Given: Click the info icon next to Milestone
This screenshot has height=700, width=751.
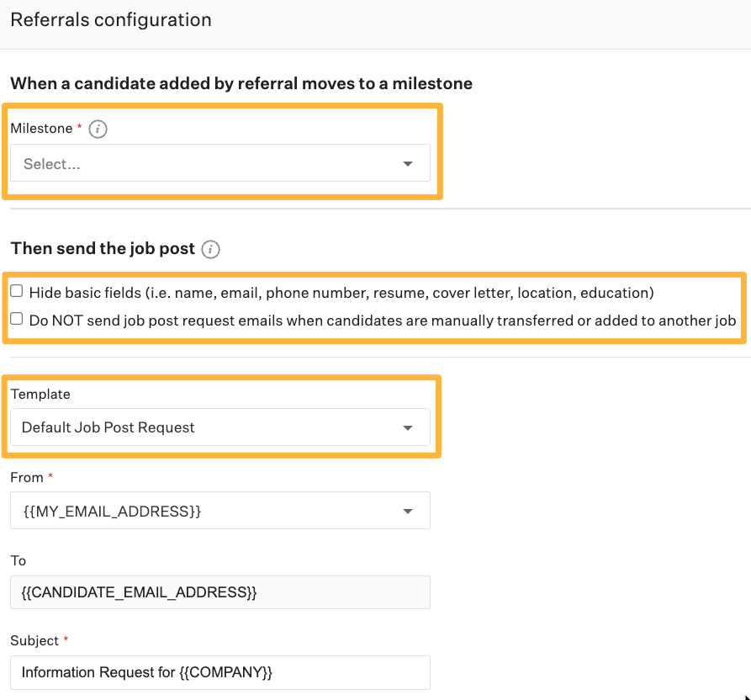Looking at the screenshot, I should (98, 129).
